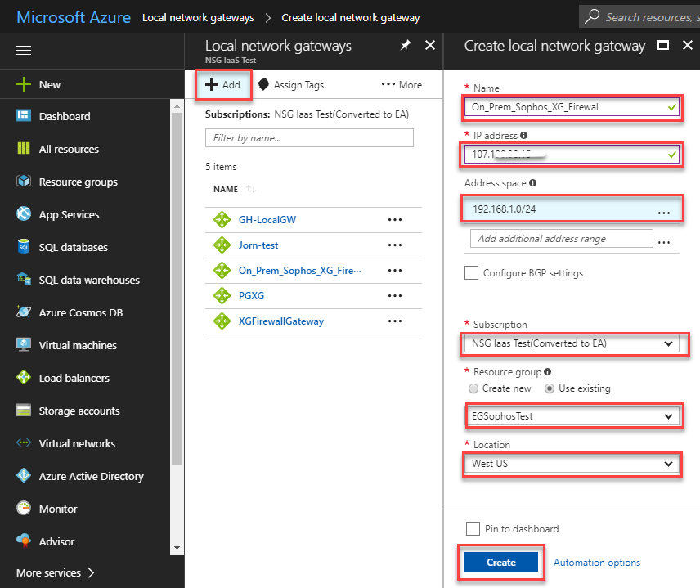Click Local network gateways breadcrumb
The image size is (700, 588).
tap(198, 17)
